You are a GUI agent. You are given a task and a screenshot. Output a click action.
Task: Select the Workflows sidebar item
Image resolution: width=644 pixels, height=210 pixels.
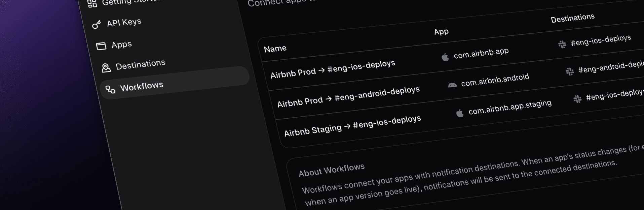click(142, 87)
